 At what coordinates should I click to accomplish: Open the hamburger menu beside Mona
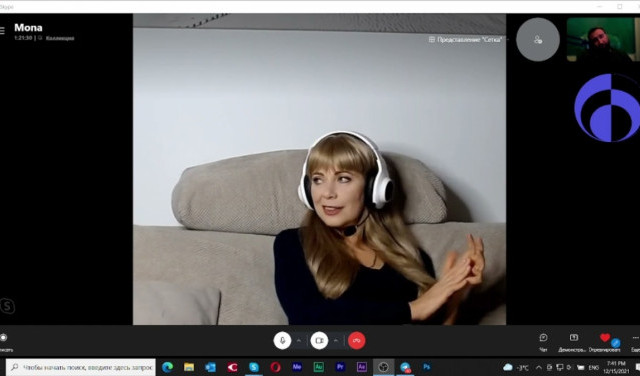coord(2,31)
